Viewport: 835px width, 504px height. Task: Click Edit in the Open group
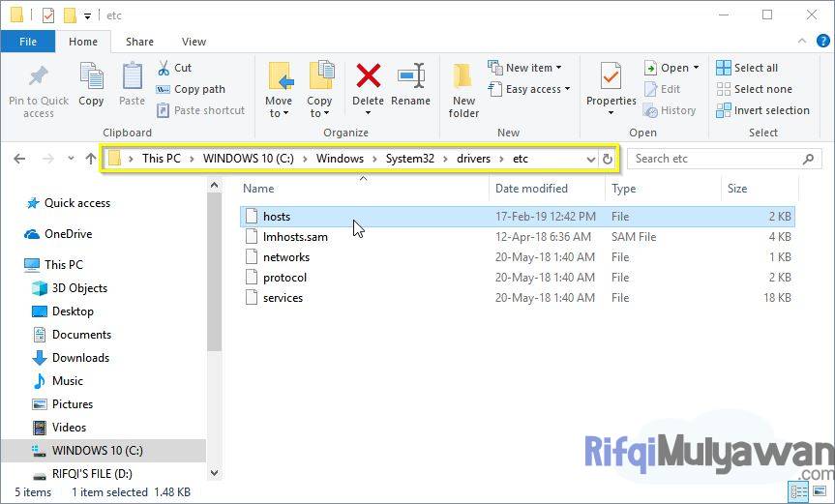[663, 89]
